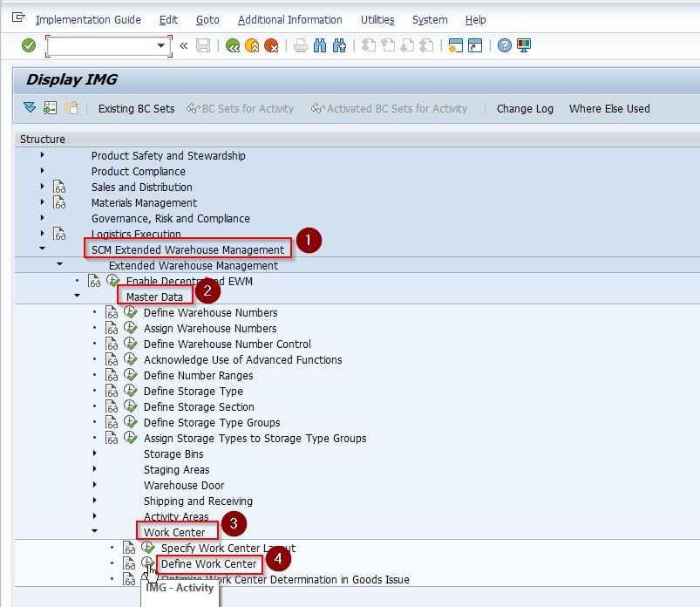Click the yellow Exit icon
The height and width of the screenshot is (607, 700).
[x=252, y=45]
